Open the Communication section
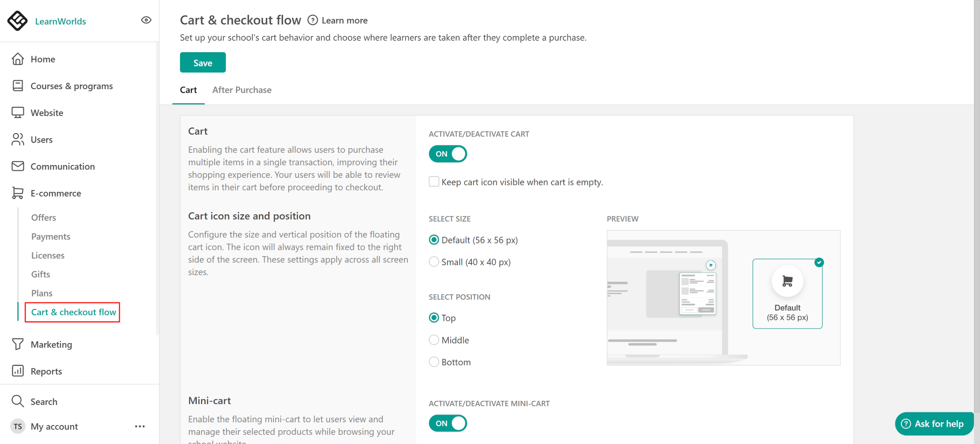 point(62,166)
